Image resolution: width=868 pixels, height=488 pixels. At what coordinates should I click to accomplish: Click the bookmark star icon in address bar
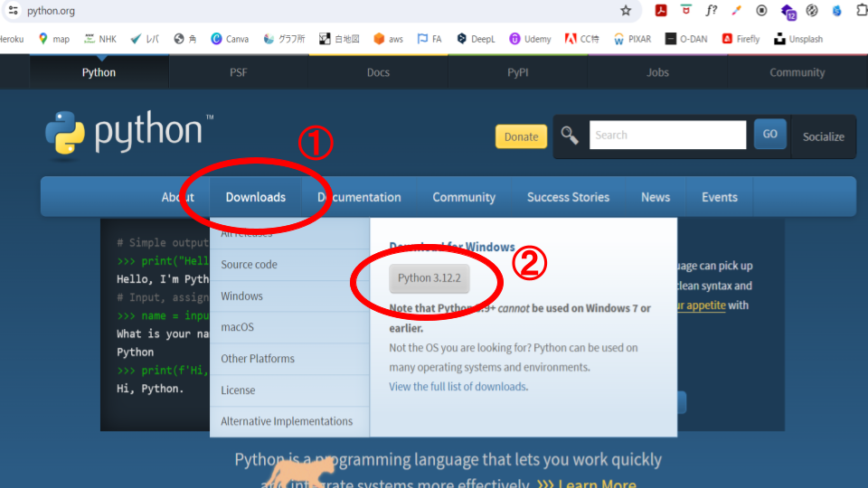(626, 11)
